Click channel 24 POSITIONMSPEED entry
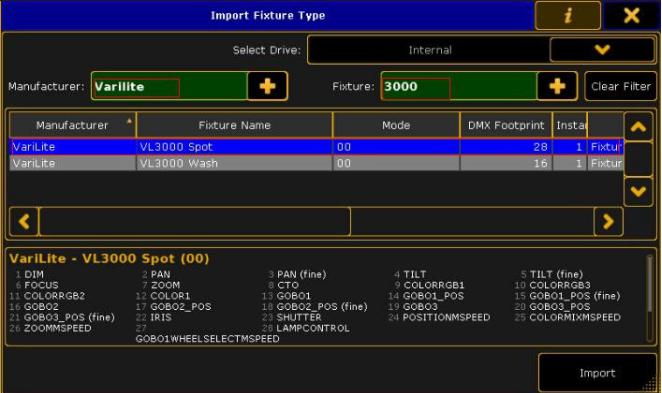662x393 pixels. [439, 317]
